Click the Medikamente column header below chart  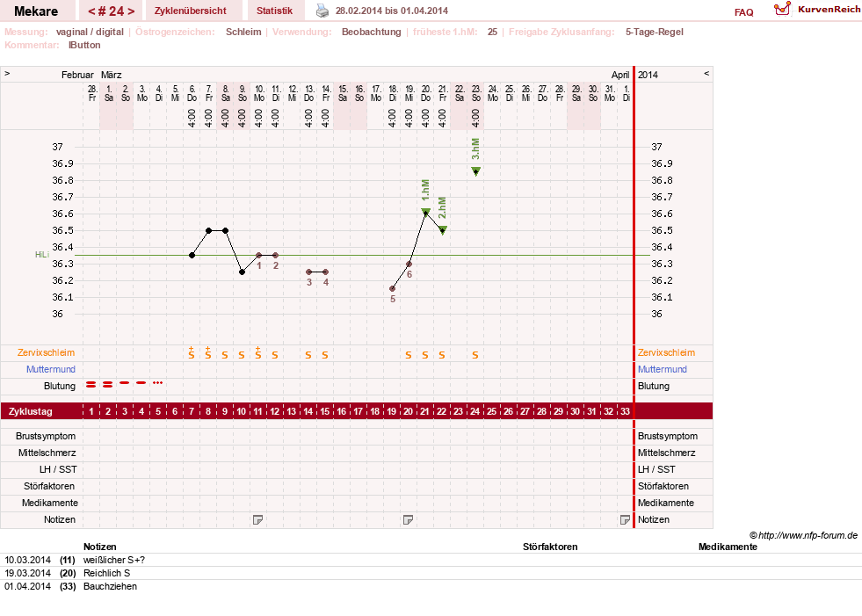(x=728, y=547)
